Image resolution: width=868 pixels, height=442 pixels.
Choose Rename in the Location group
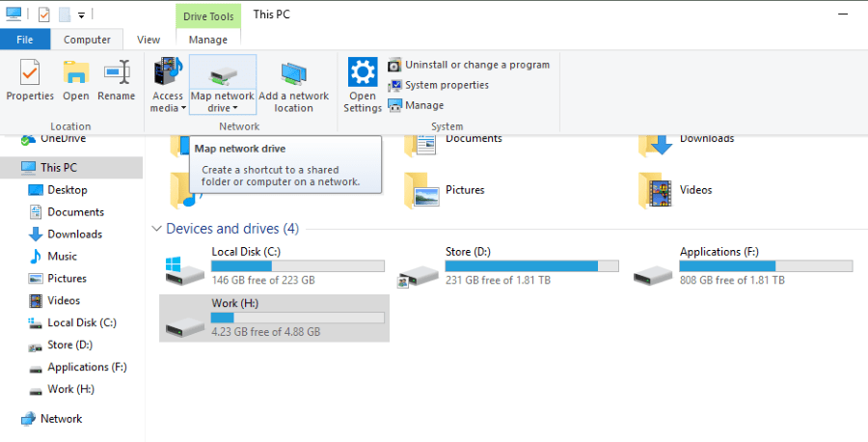(117, 80)
